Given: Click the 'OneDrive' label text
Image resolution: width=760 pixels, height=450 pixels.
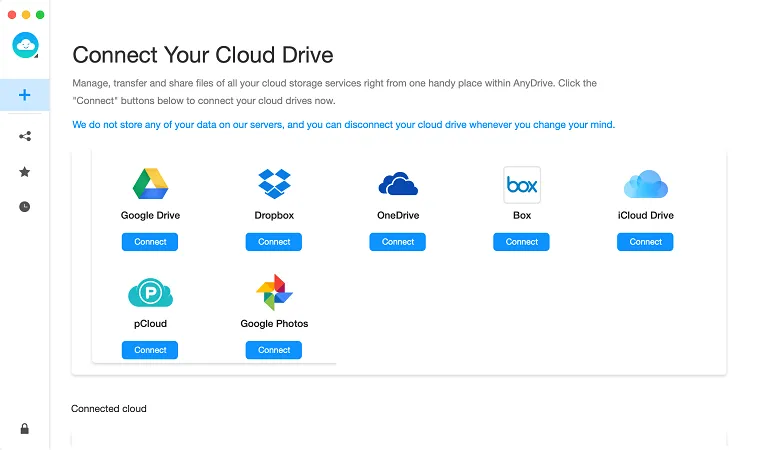Looking at the screenshot, I should pos(398,215).
